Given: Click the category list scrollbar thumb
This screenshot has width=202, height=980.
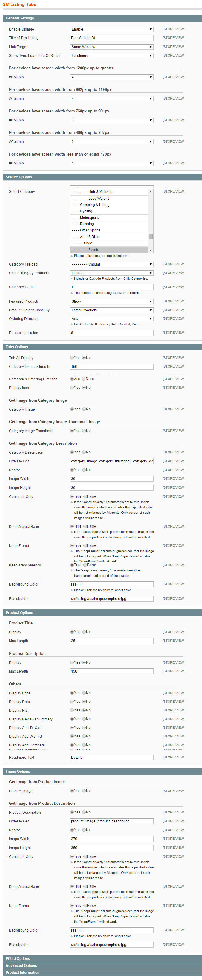Looking at the screenshot, I should coord(151,237).
